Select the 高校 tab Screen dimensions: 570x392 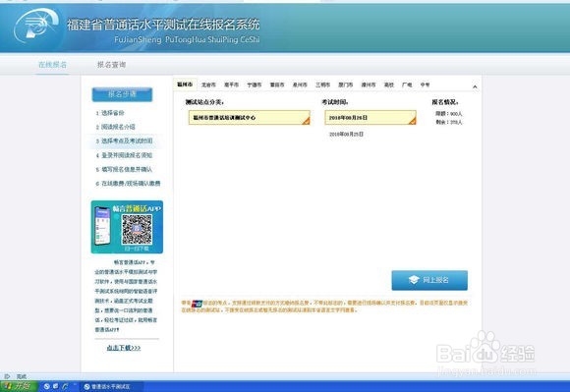tap(389, 84)
